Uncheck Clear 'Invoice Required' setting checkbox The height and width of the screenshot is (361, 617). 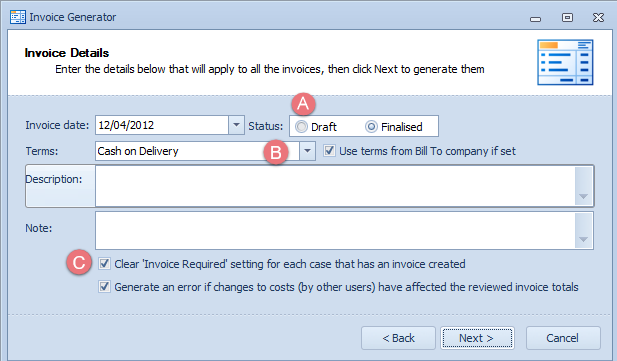click(x=104, y=263)
